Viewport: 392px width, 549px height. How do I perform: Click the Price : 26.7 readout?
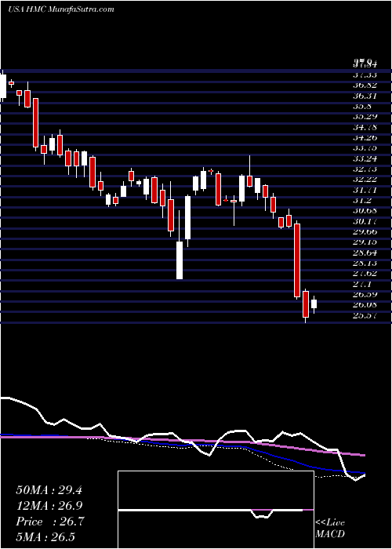[x=49, y=522]
